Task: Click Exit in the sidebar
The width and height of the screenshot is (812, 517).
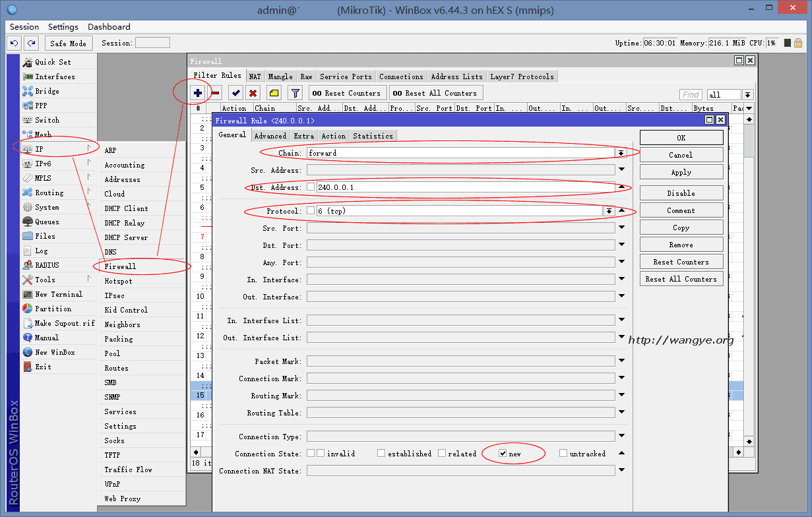Action: pos(43,367)
